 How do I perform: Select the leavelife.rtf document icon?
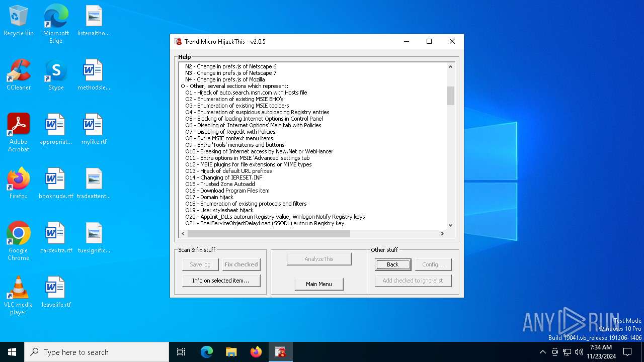coord(56,293)
